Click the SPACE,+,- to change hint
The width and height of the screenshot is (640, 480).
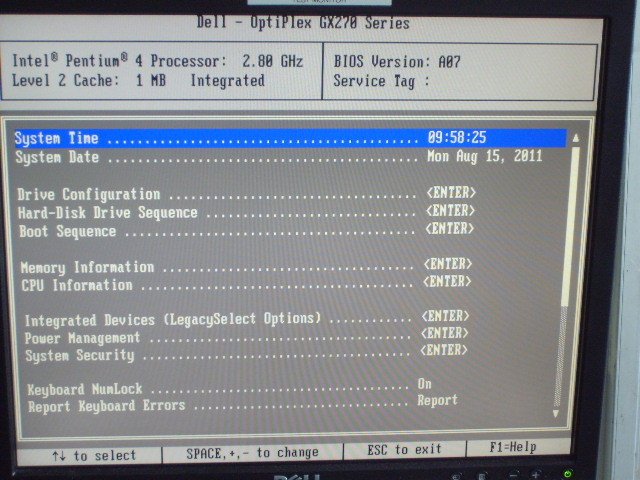click(252, 453)
